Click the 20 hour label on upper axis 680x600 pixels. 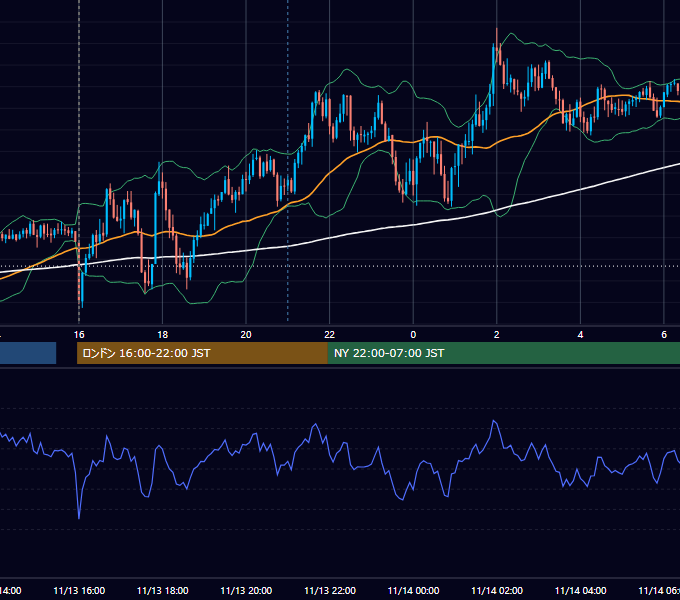click(x=246, y=334)
